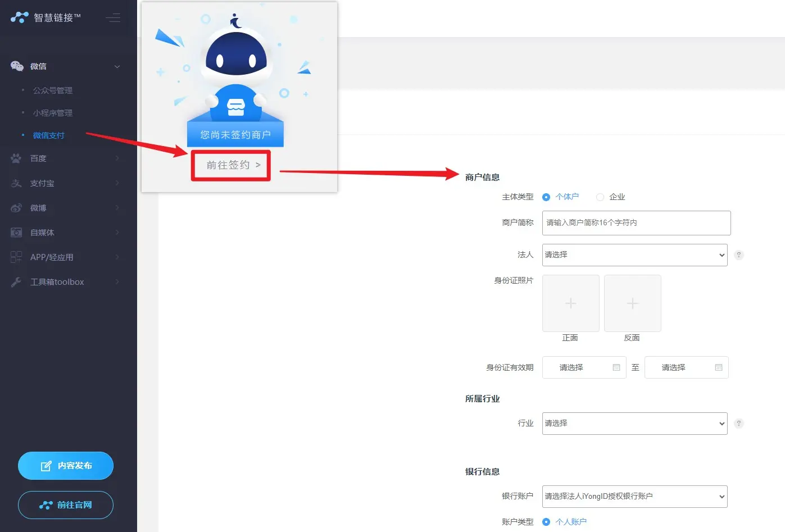785x532 pixels.
Task: Select the 个体户 radio button
Action: pyautogui.click(x=546, y=197)
